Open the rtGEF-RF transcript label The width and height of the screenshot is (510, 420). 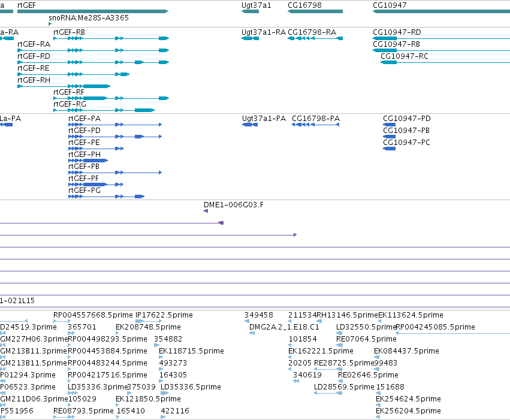pyautogui.click(x=69, y=92)
